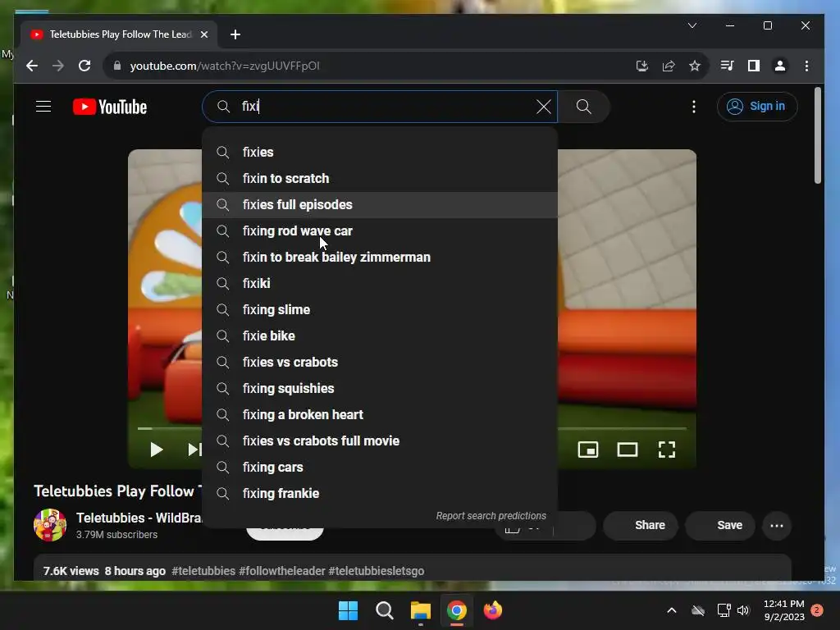Open the Teletubbies channel avatar
Image resolution: width=840 pixels, height=630 pixels.
pos(50,525)
